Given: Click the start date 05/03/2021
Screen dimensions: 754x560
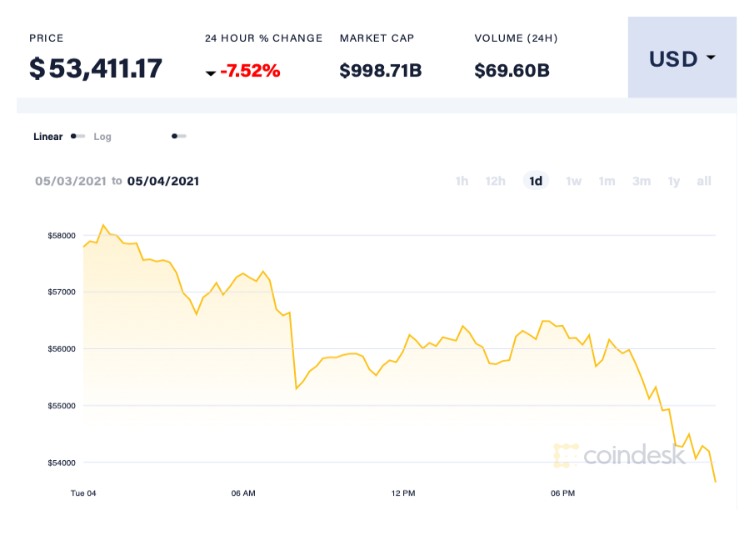Looking at the screenshot, I should [x=70, y=181].
